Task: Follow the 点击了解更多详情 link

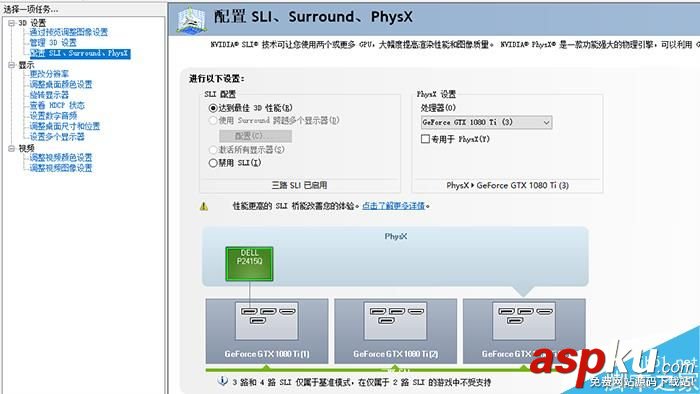Action: [393, 206]
